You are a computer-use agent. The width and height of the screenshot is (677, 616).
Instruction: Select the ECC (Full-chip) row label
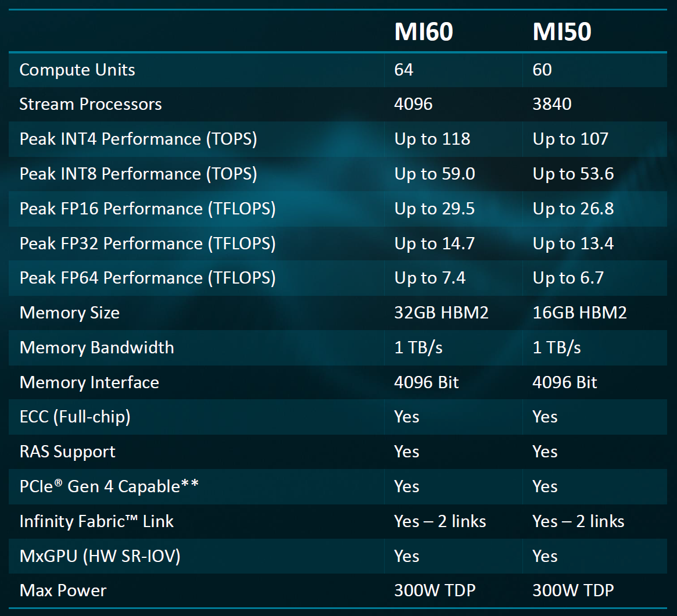coord(75,417)
